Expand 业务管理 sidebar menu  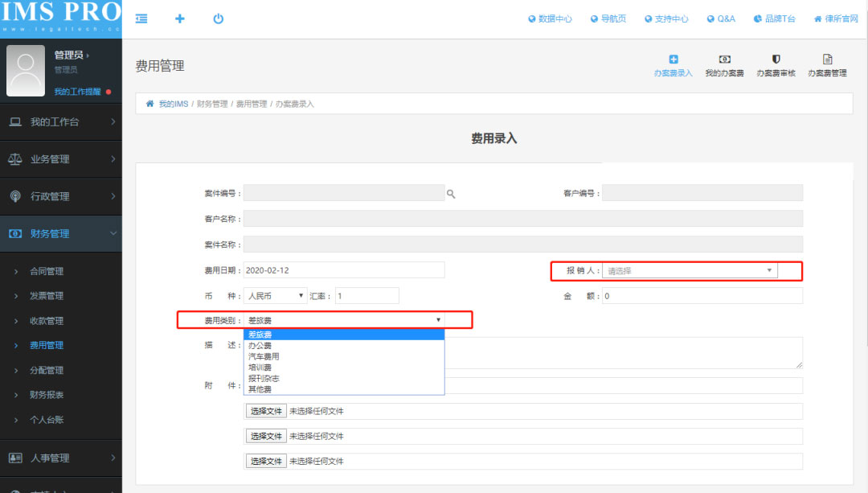[x=61, y=159]
